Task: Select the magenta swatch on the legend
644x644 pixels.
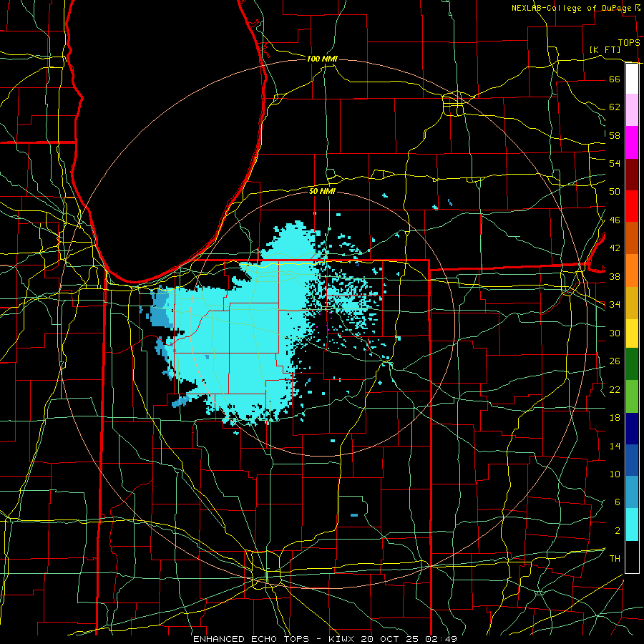Action: click(632, 142)
